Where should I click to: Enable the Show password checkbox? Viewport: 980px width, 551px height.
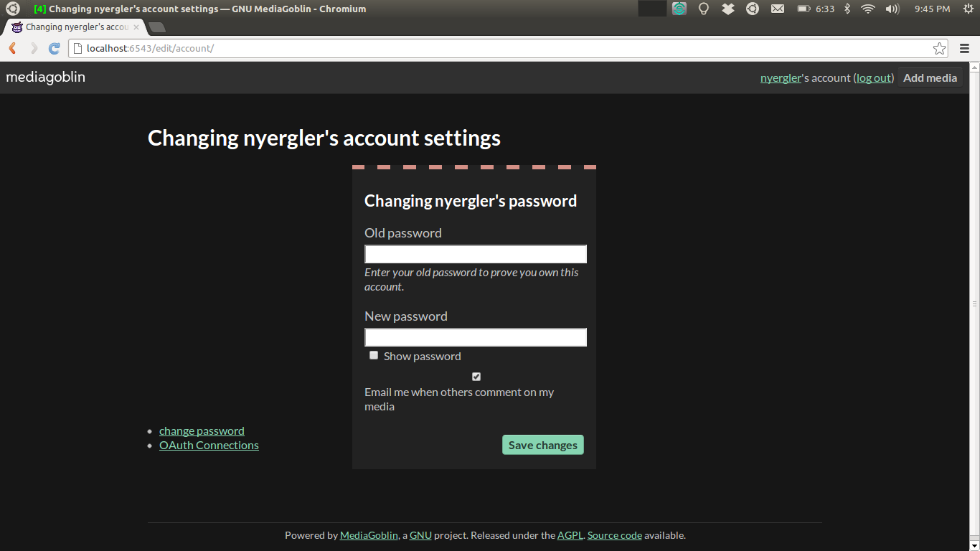click(374, 356)
